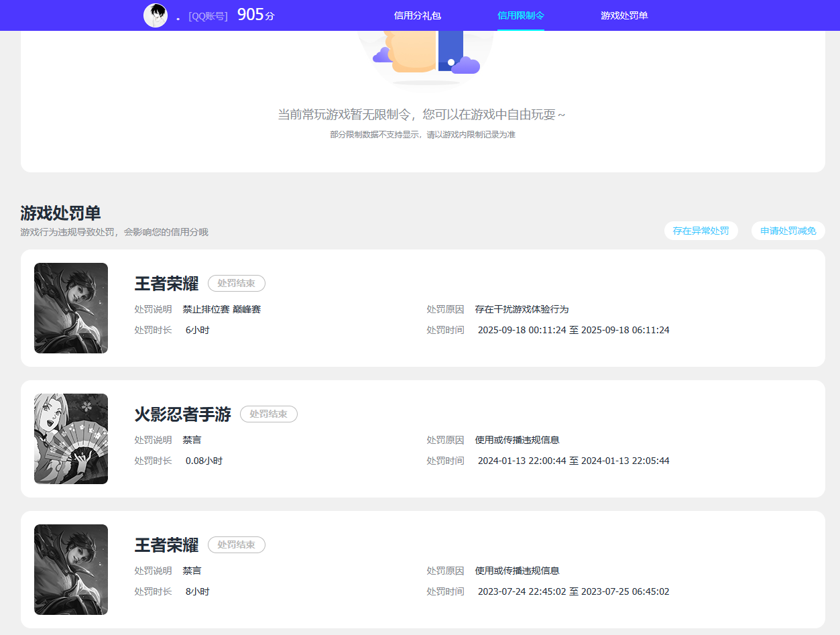The image size is (840, 635).
Task: Click the 禁止排位赛 巅峰赛 text
Action: [x=222, y=309]
